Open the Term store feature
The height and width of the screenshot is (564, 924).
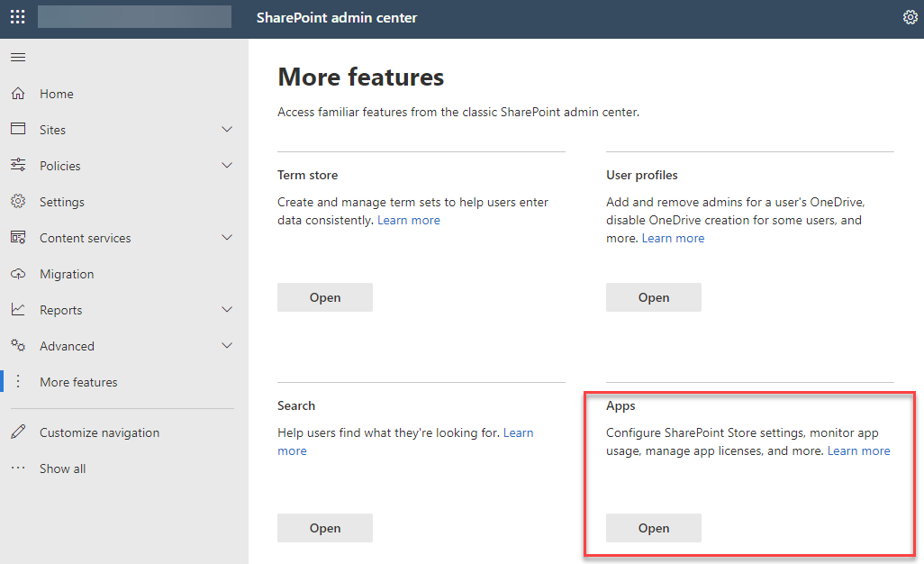(x=325, y=297)
